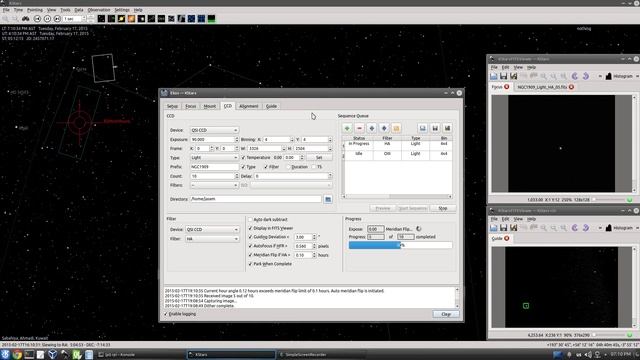Switch to the Mount tab in Ekos

click(210, 106)
